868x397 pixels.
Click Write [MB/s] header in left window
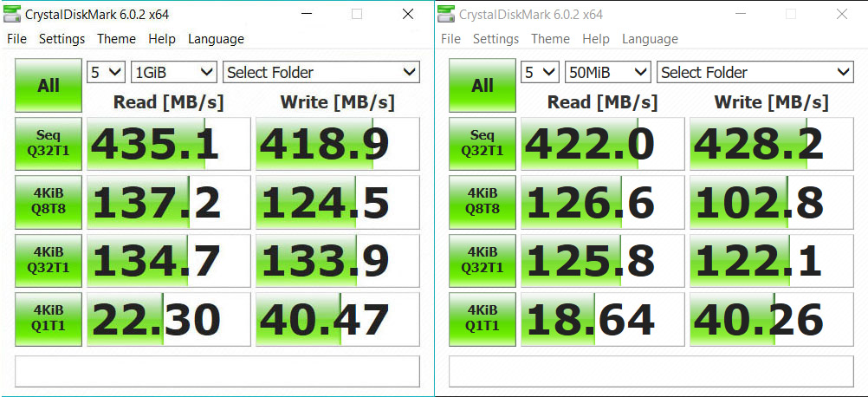pos(338,102)
